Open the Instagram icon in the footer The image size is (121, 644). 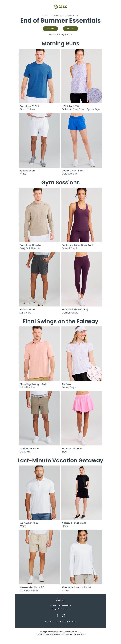coord(64,615)
